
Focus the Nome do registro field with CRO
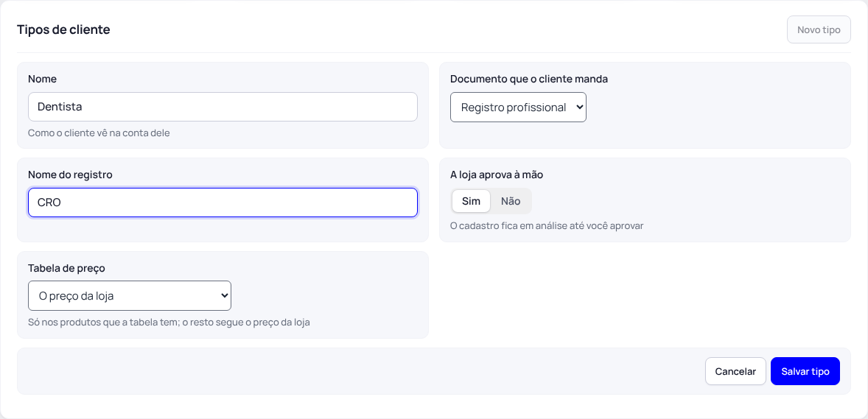[x=223, y=203]
